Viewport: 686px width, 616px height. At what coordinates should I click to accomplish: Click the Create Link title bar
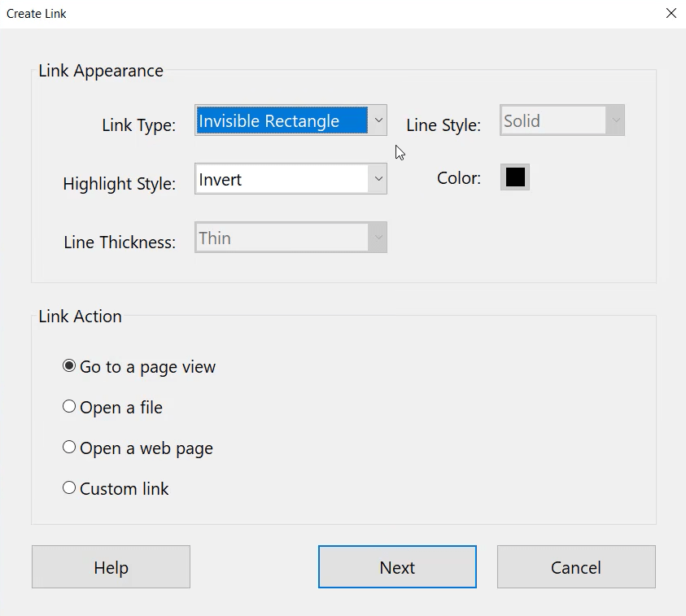click(x=36, y=13)
